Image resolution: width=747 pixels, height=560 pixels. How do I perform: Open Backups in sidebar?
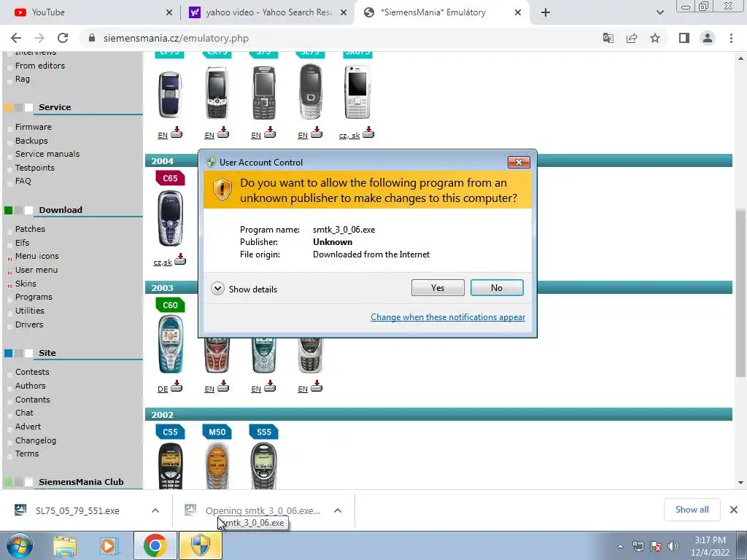[31, 141]
